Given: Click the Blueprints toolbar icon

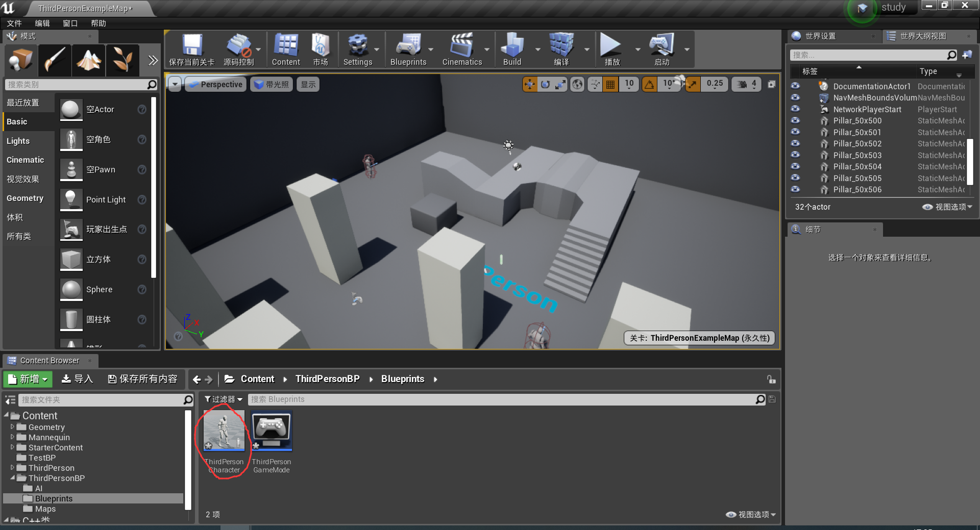Looking at the screenshot, I should 408,49.
